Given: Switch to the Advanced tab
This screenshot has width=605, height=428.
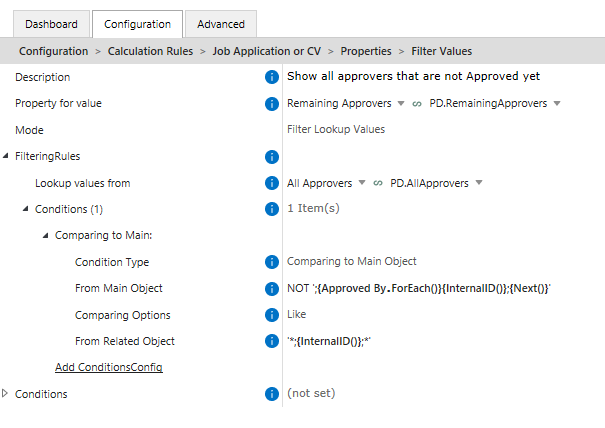Looking at the screenshot, I should (x=221, y=24).
